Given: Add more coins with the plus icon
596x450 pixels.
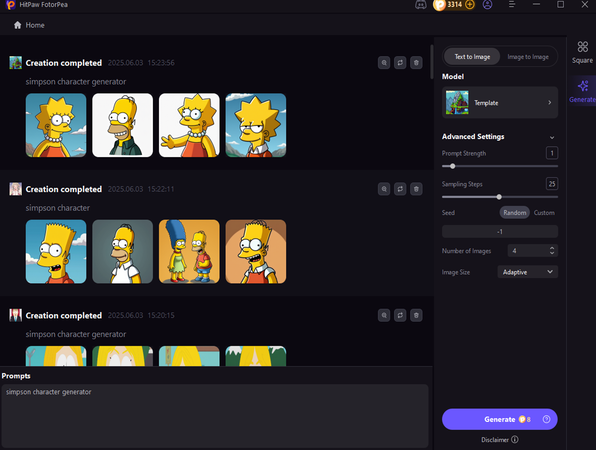Looking at the screenshot, I should click(x=470, y=5).
